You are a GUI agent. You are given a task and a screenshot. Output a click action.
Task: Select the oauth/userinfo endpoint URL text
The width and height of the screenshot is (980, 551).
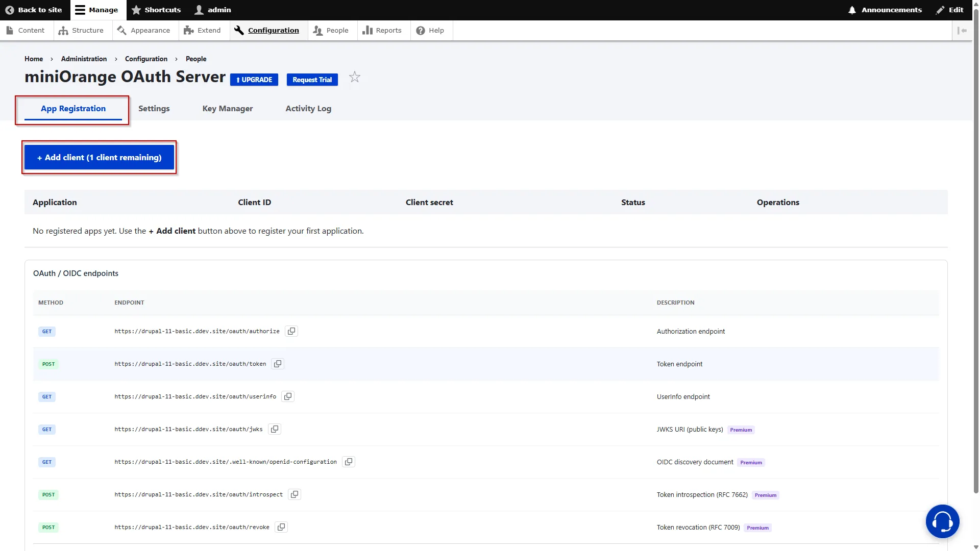(195, 396)
